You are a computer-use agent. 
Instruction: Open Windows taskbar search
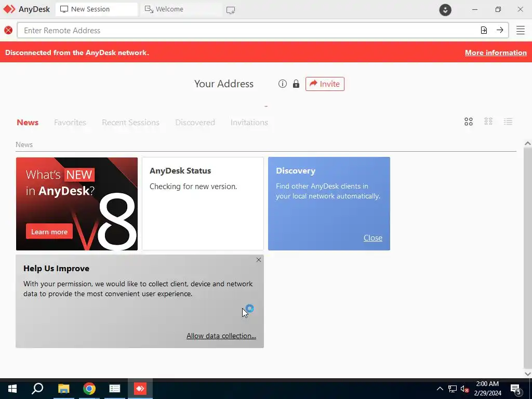[x=37, y=389]
